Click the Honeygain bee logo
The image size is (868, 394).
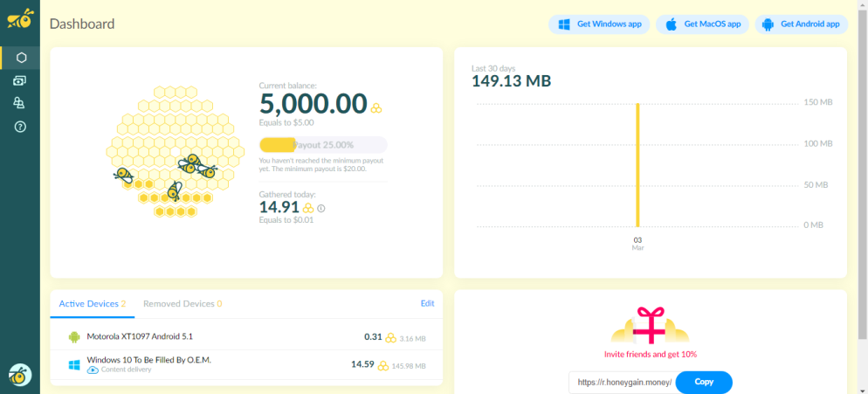point(20,19)
